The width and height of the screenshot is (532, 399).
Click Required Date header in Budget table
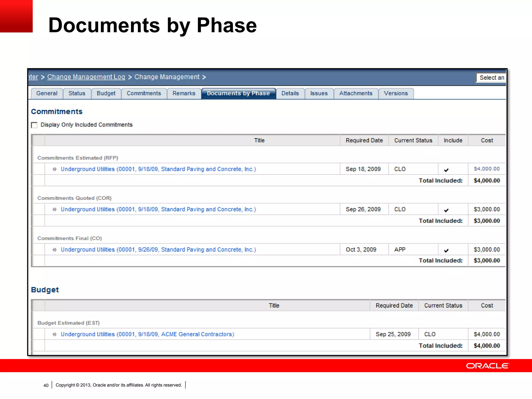[x=394, y=306]
